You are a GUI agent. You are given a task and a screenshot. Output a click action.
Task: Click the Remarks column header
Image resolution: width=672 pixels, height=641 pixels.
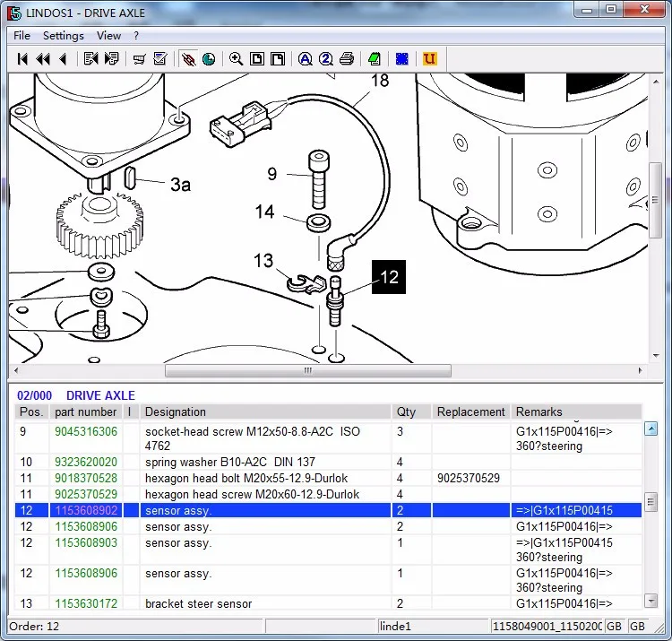pos(576,412)
